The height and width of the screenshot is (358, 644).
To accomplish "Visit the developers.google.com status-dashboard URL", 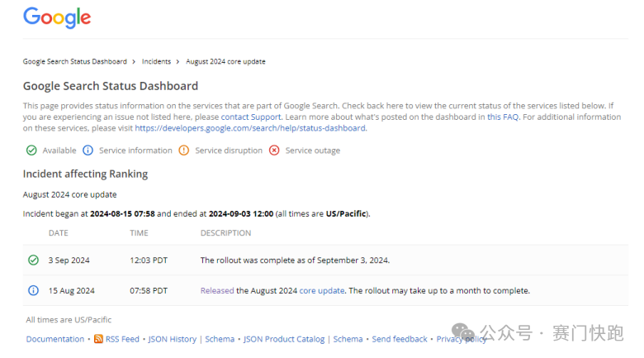I will pyautogui.click(x=250, y=128).
